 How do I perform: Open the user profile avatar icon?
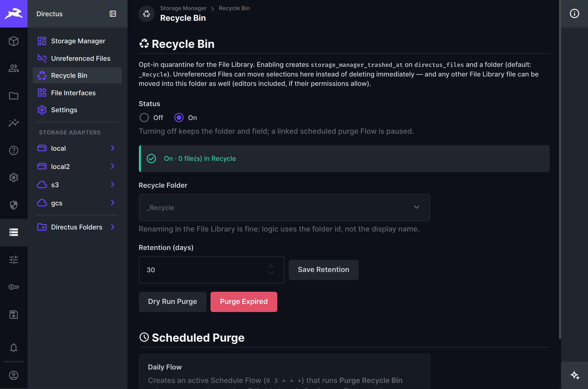click(14, 375)
